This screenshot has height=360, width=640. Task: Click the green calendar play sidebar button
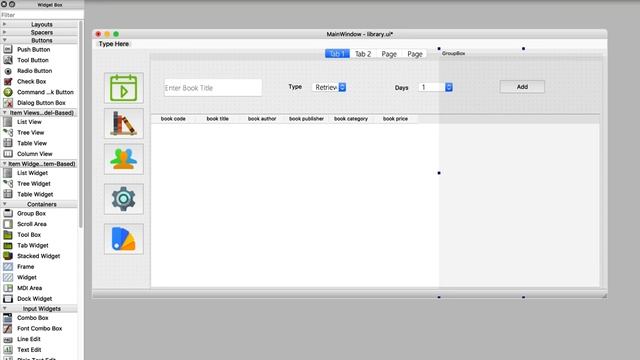click(124, 88)
